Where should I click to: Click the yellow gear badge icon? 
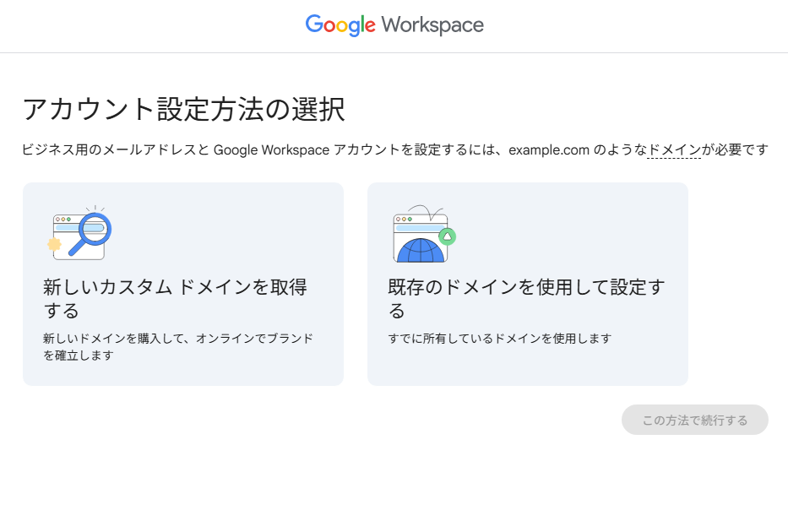click(55, 244)
